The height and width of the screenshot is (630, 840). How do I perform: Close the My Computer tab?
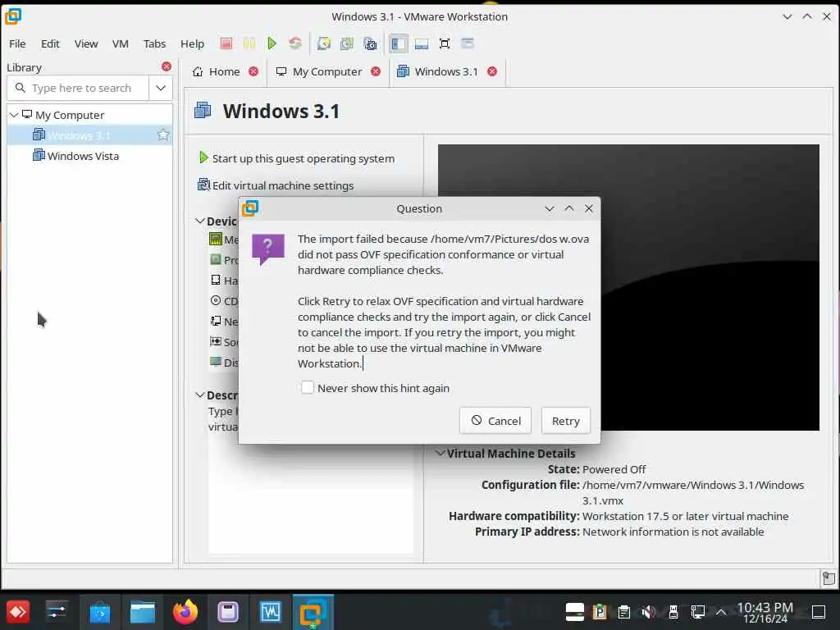click(x=376, y=71)
